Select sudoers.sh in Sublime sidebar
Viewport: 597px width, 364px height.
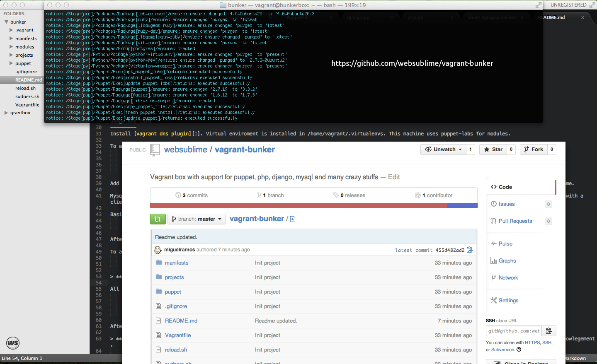[x=27, y=96]
